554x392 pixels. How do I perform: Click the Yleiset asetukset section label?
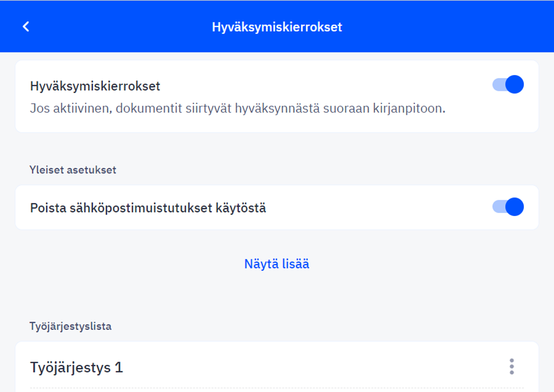pyautogui.click(x=73, y=170)
